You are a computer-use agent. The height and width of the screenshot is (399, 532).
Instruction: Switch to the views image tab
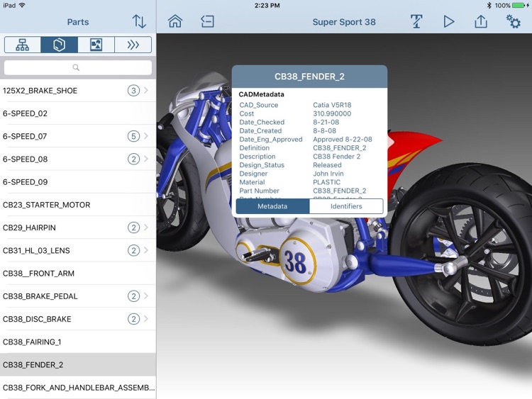[x=96, y=45]
